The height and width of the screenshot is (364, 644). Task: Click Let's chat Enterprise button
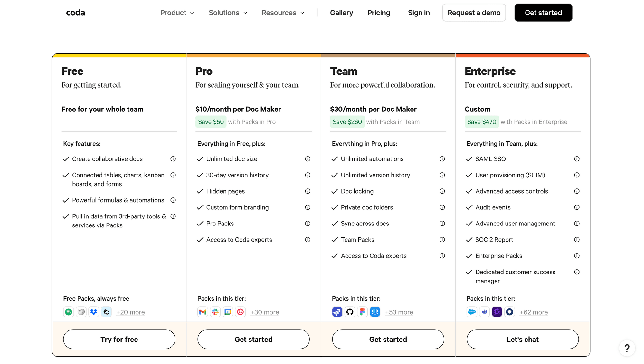tap(523, 339)
